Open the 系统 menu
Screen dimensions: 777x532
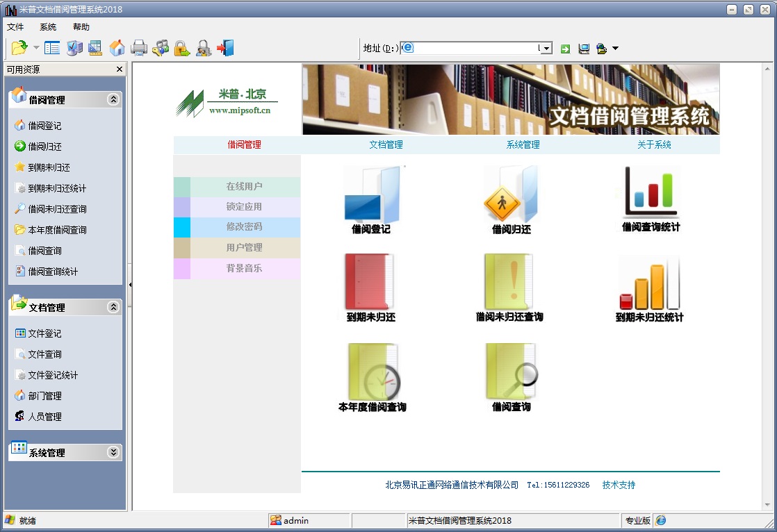pyautogui.click(x=48, y=27)
